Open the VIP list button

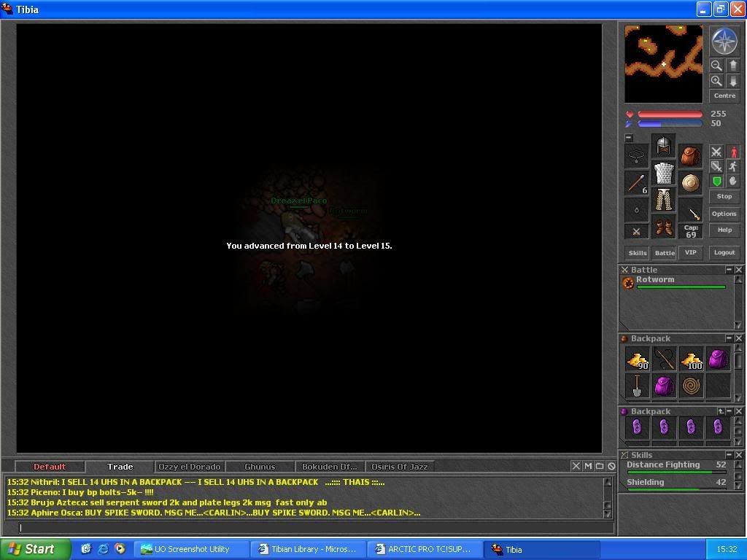click(690, 252)
